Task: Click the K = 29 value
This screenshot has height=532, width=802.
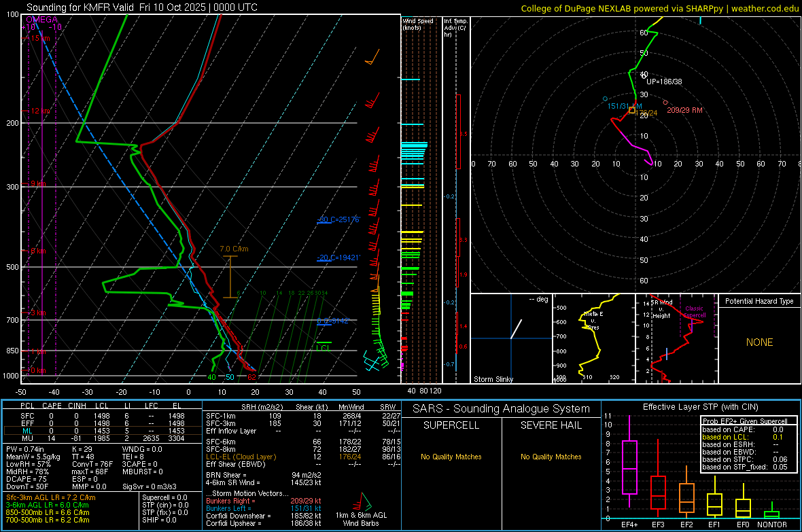Action: point(82,449)
